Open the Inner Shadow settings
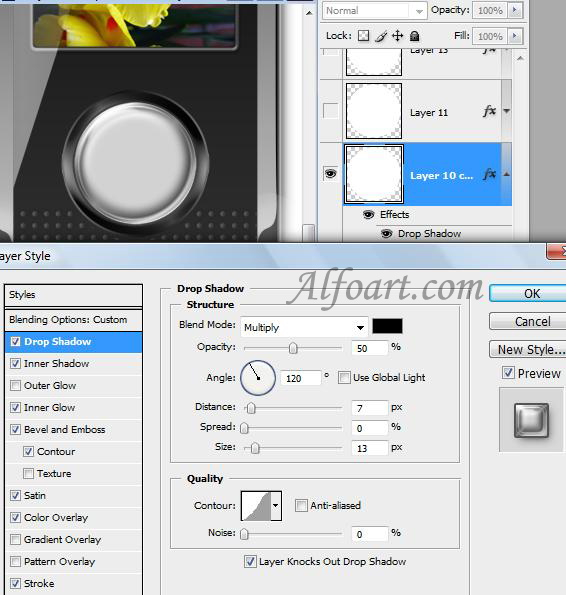The height and width of the screenshot is (595, 566). click(57, 364)
